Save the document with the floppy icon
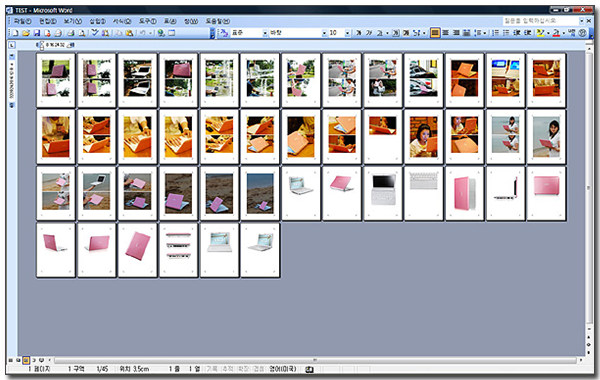This screenshot has height=380, width=600. coord(37,33)
